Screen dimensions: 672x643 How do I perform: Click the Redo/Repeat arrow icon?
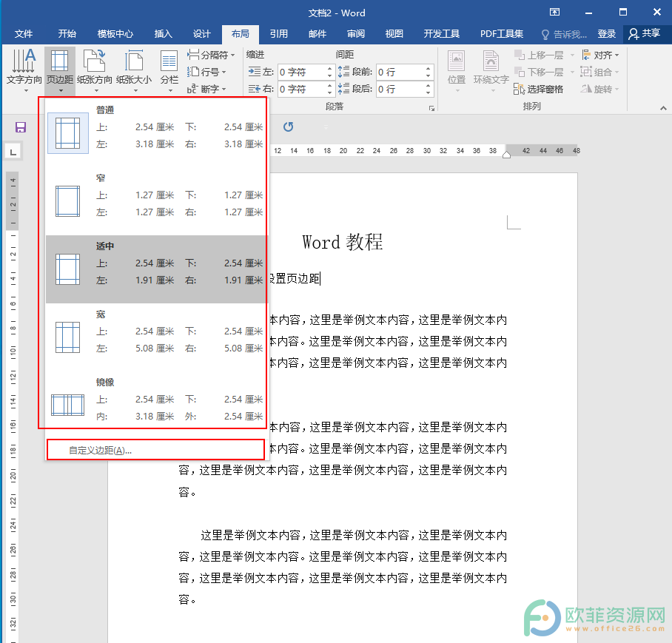click(289, 127)
